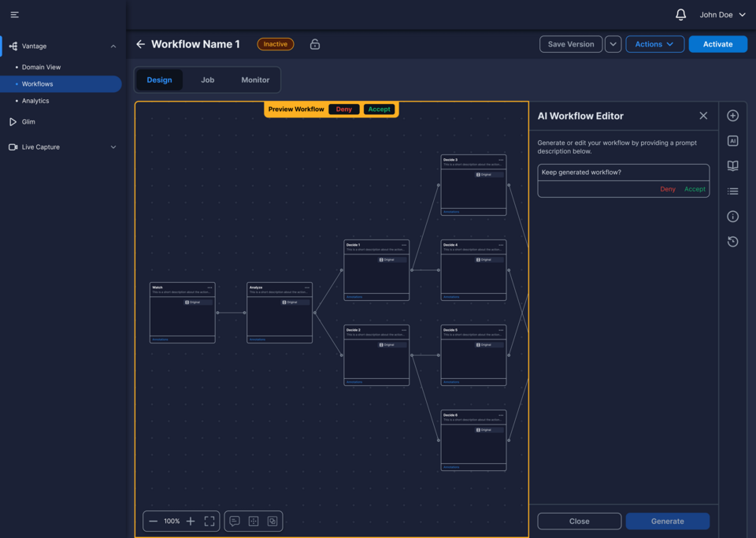Add a new node using the plus icon
The height and width of the screenshot is (538, 756).
click(x=732, y=115)
